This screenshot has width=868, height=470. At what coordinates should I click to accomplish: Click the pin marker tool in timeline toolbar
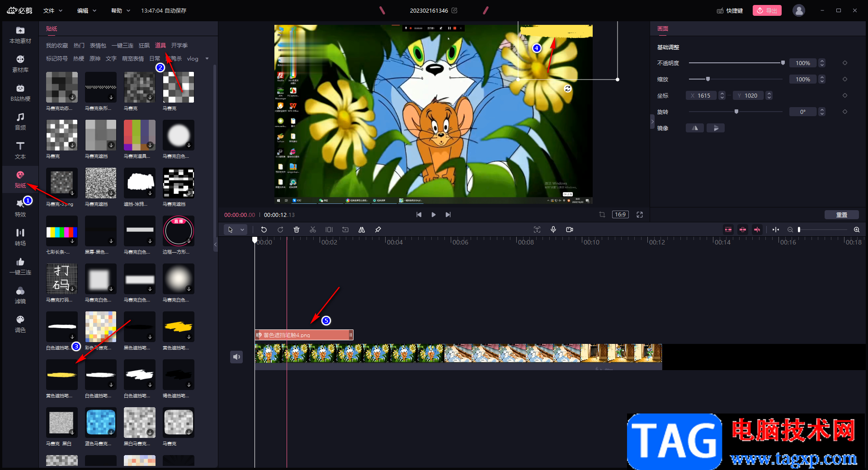378,230
